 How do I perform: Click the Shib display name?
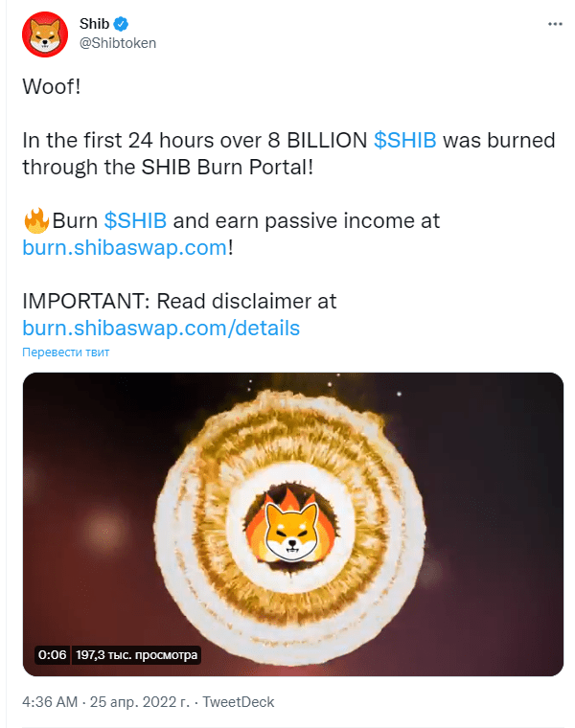tap(94, 23)
